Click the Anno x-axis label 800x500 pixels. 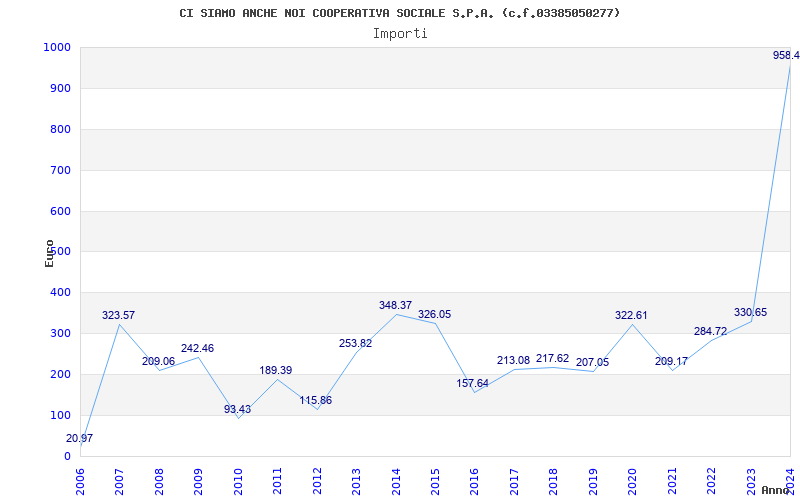coord(776,490)
